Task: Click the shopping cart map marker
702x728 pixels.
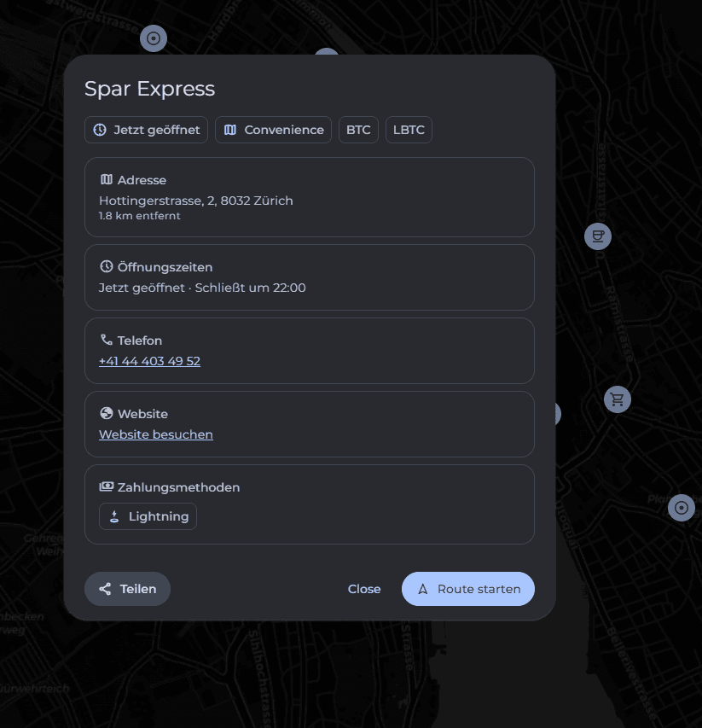Action: 618,399
